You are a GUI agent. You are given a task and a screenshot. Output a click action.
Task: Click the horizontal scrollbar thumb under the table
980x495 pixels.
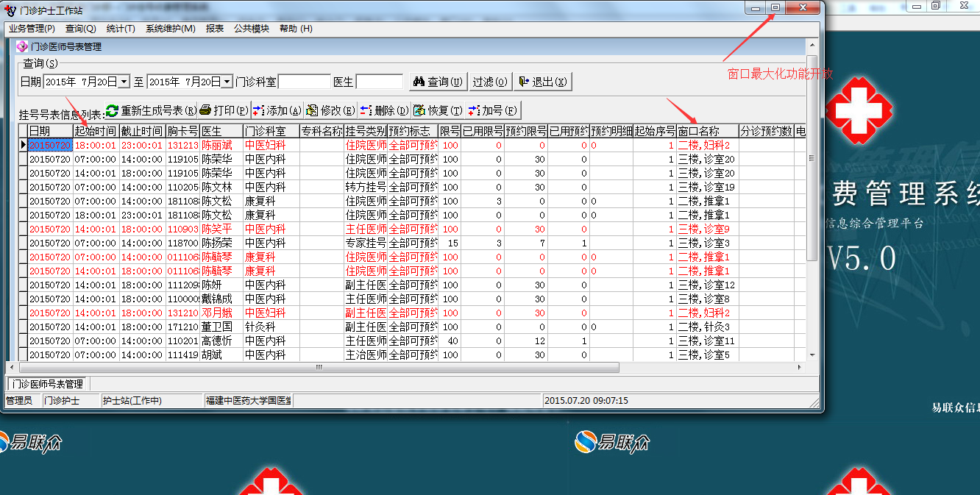(319, 367)
